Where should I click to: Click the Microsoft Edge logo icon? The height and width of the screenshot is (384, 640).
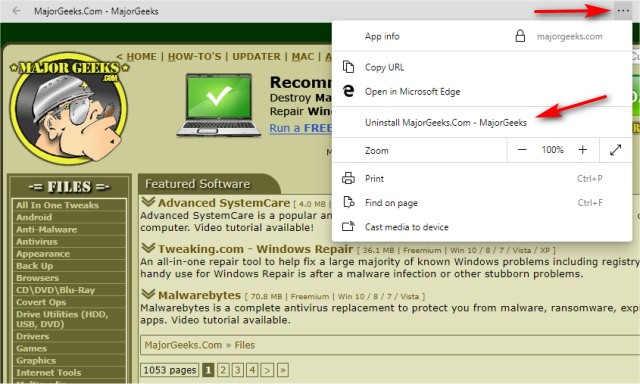tap(348, 91)
